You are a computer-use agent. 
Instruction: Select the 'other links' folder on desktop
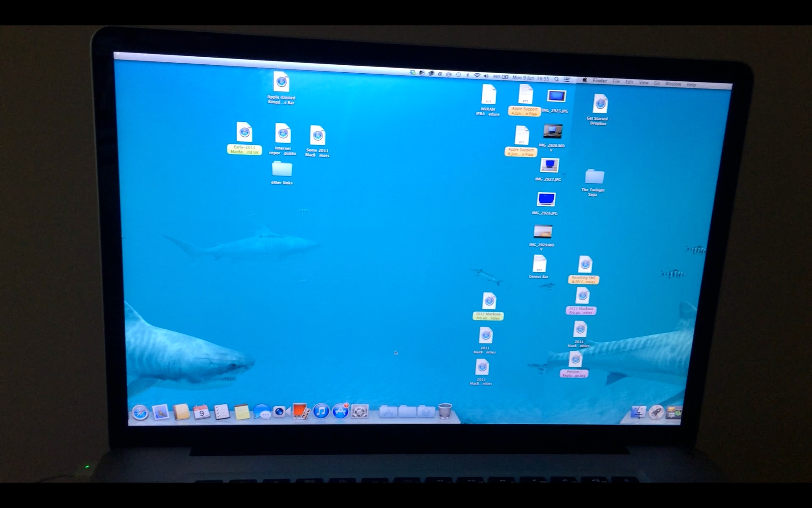click(x=282, y=169)
